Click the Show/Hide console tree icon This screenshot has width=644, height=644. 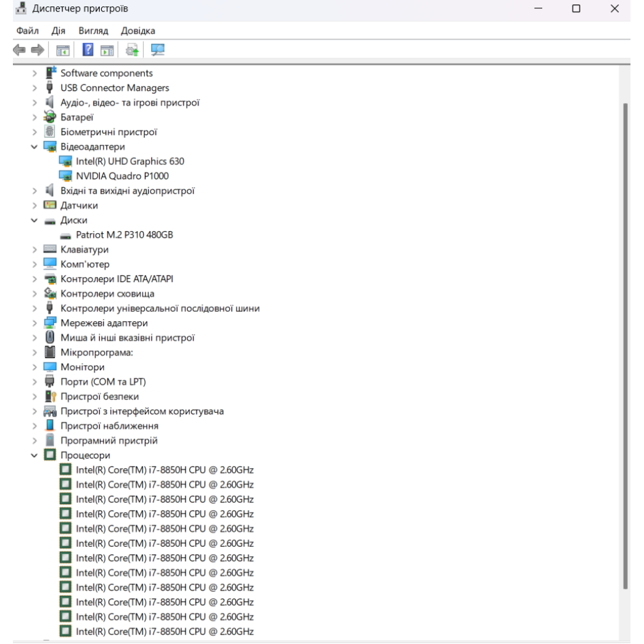click(63, 50)
